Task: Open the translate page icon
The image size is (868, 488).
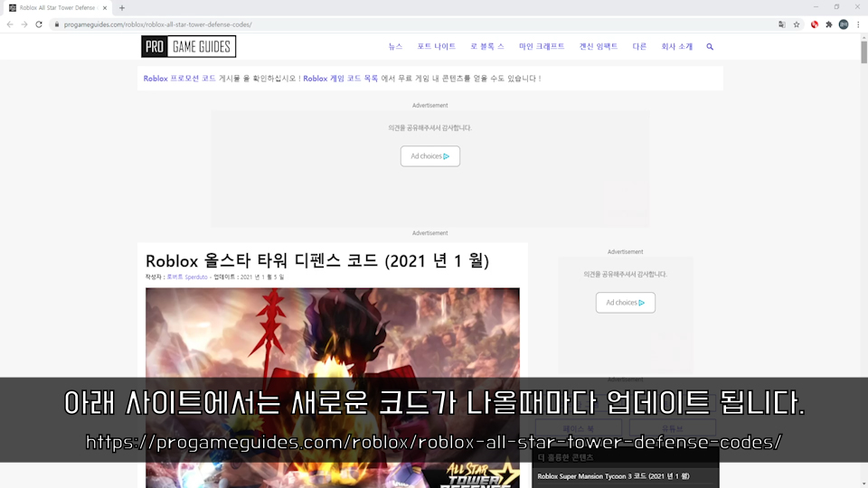Action: click(781, 24)
